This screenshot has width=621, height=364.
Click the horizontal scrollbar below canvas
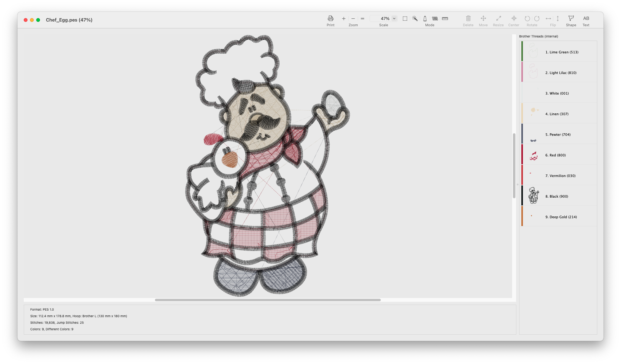pos(268,300)
